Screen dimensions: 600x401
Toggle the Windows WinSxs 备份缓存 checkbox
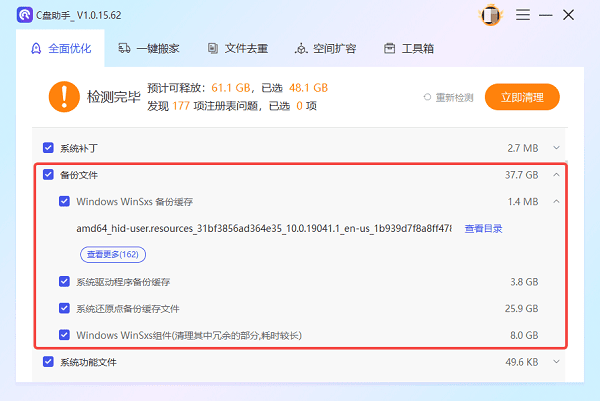pos(64,201)
